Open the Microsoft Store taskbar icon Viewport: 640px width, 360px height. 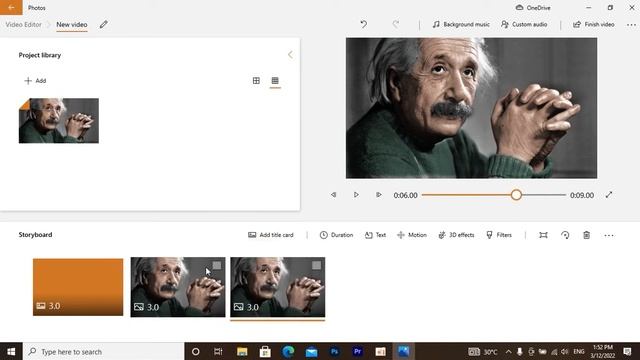pyautogui.click(x=265, y=351)
